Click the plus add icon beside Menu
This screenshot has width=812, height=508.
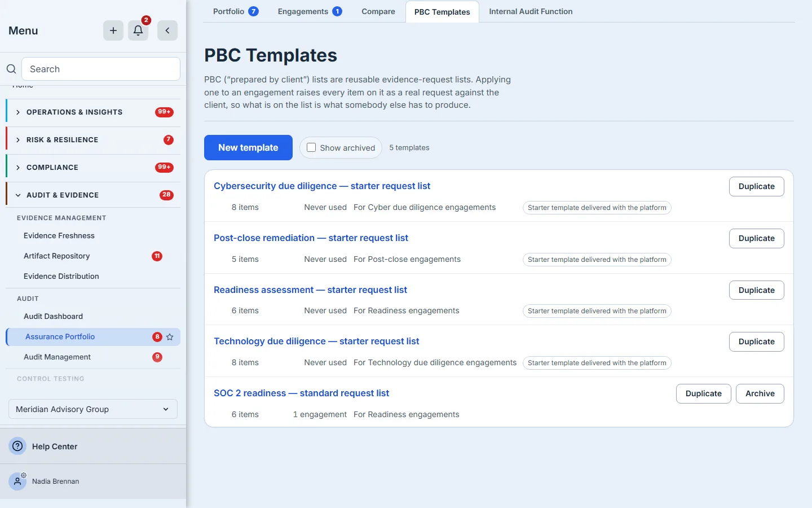113,30
